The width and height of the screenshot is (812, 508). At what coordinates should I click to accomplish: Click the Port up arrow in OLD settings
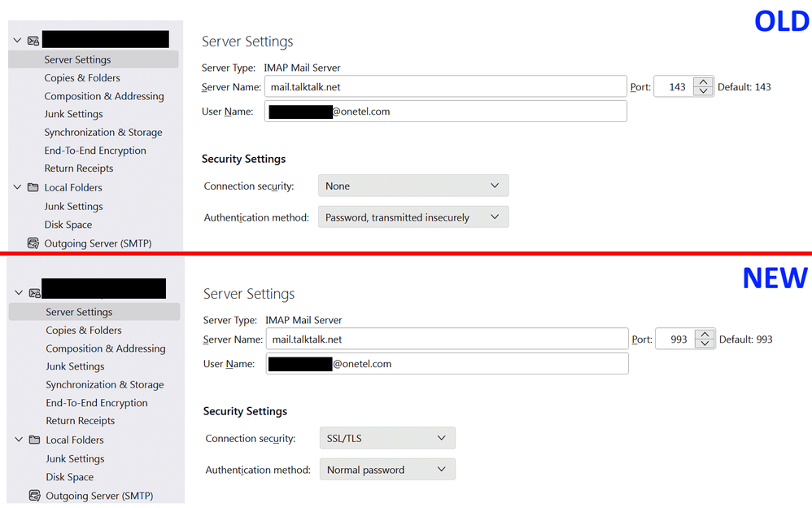(703, 81)
